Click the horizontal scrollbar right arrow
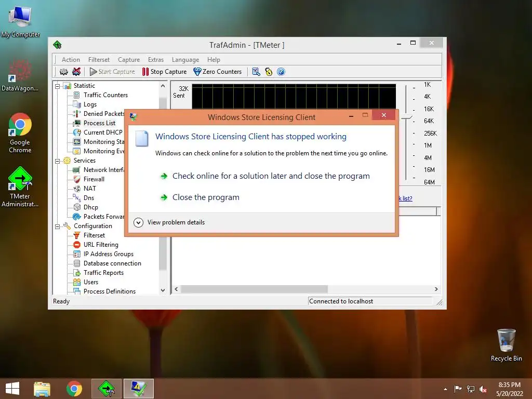The width and height of the screenshot is (532, 399). coord(436,289)
